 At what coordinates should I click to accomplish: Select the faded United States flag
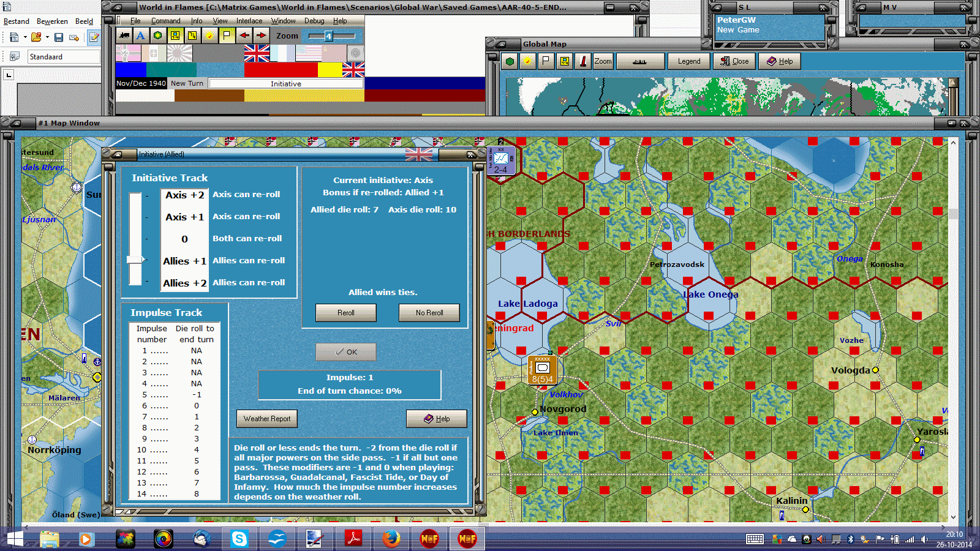[308, 53]
